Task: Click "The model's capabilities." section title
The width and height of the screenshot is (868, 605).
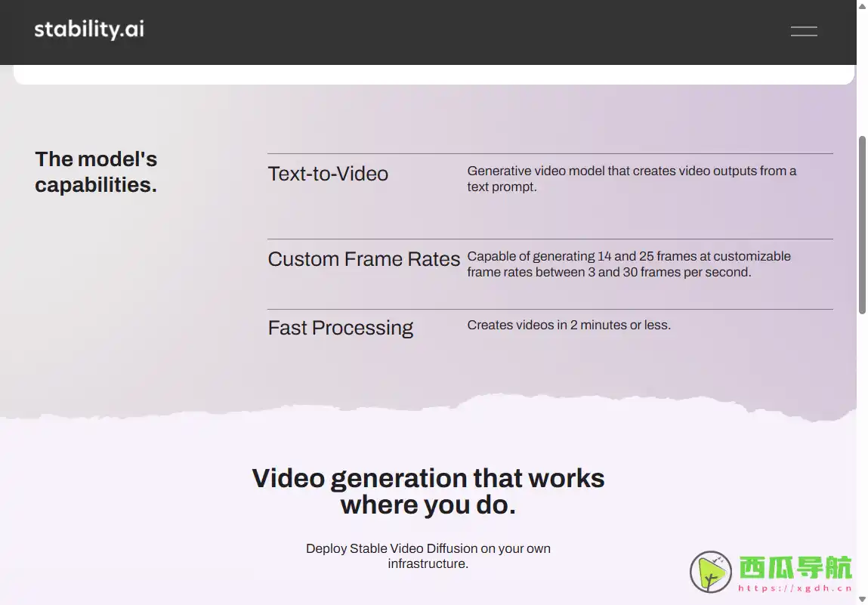Action: point(96,172)
